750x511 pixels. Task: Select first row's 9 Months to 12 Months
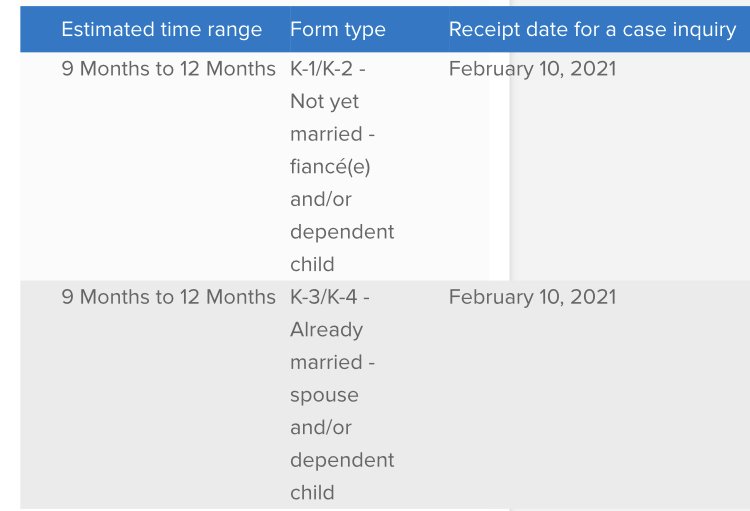pyautogui.click(x=168, y=69)
